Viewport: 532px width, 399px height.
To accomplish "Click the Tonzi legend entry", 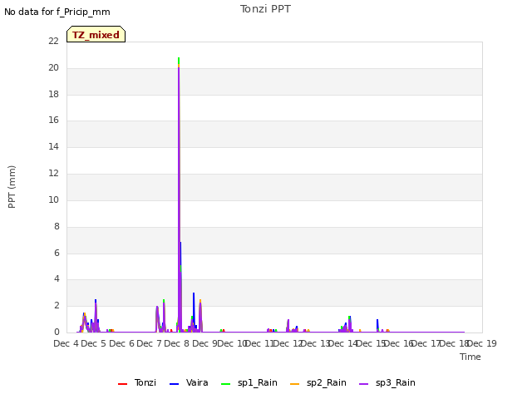I will (x=137, y=382).
